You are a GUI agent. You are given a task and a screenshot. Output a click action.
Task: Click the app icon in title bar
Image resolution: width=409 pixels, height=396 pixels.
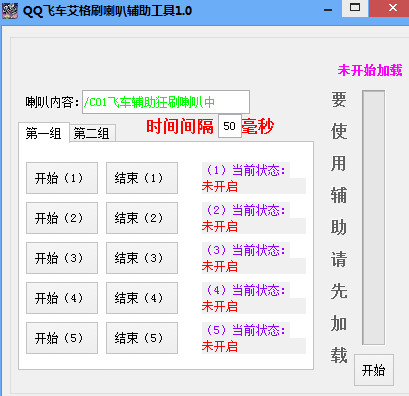[x=10, y=10]
